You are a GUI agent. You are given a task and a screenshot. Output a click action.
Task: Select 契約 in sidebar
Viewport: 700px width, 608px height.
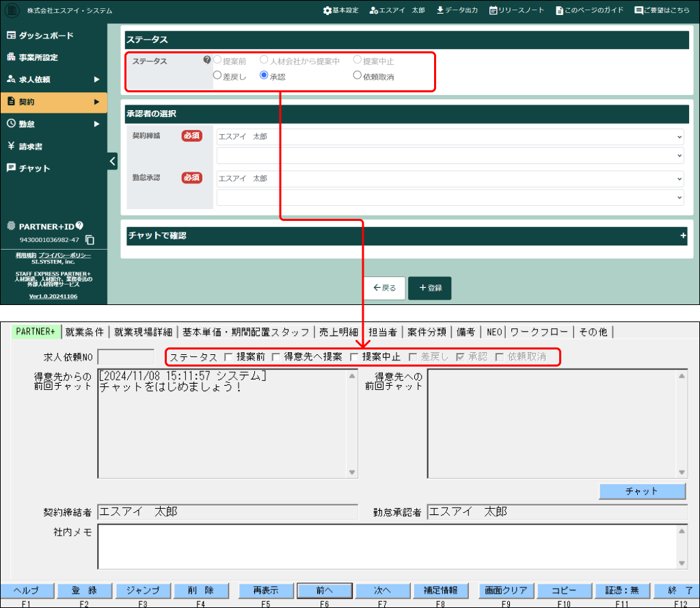(53, 102)
